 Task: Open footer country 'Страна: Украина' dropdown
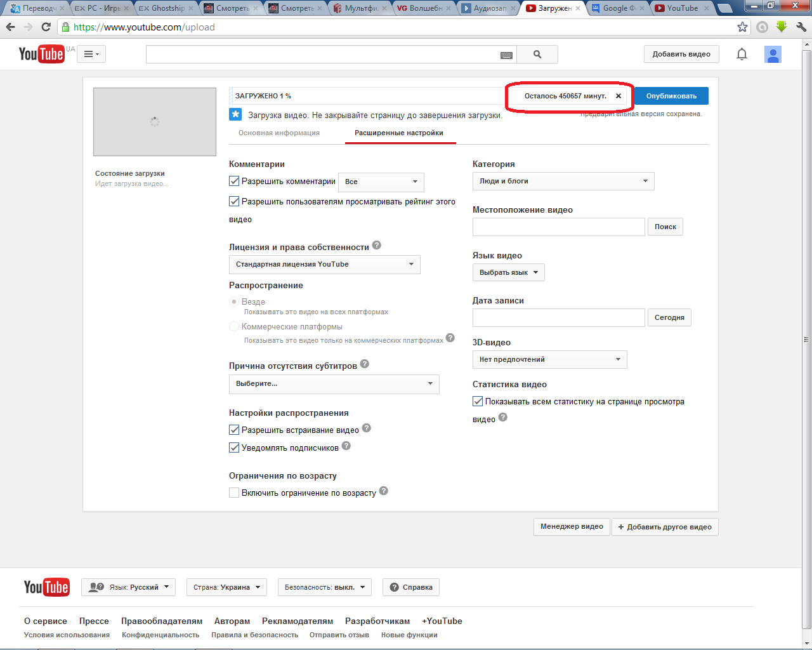coord(226,587)
